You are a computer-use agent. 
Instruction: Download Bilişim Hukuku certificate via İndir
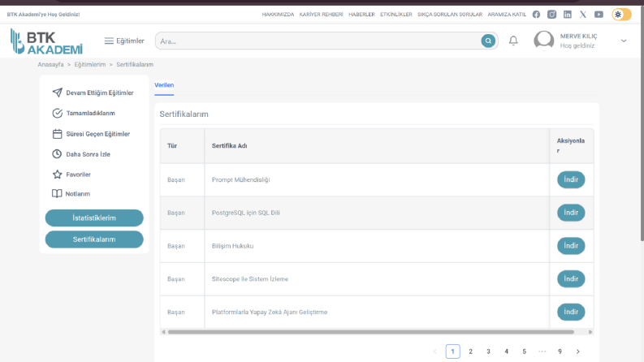[x=571, y=245]
